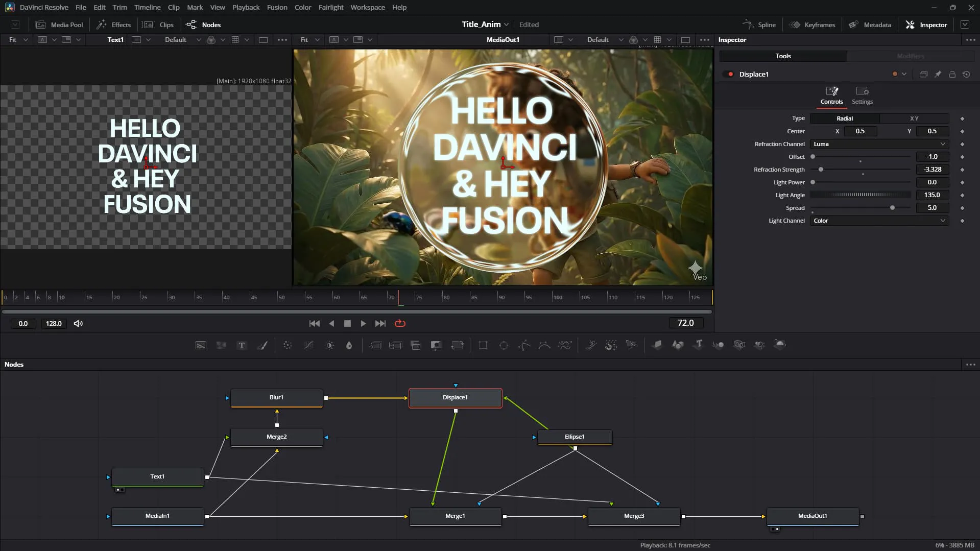
Task: Click the Light Angle dial strip
Action: tap(860, 195)
